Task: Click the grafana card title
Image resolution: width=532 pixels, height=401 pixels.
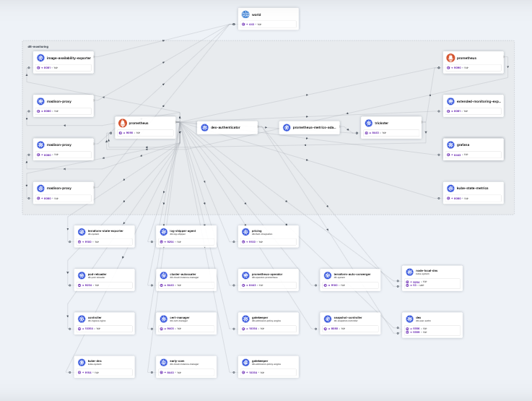Action: [x=463, y=145]
